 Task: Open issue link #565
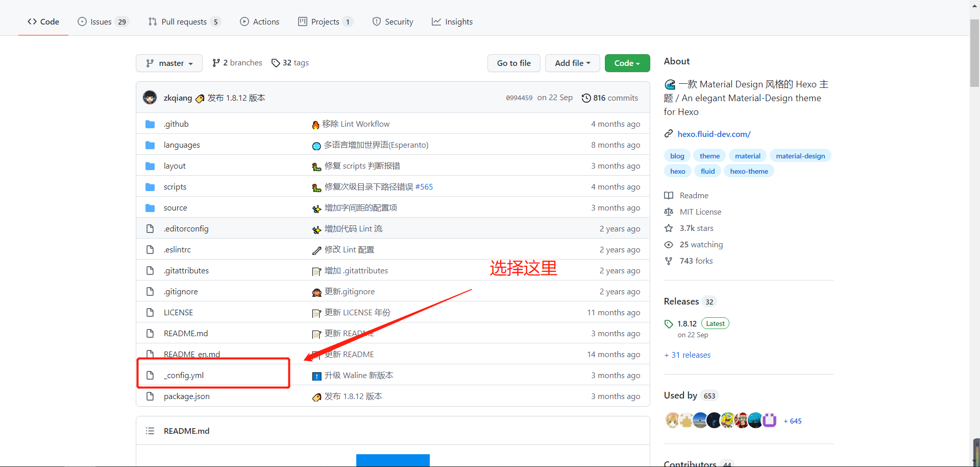424,187
